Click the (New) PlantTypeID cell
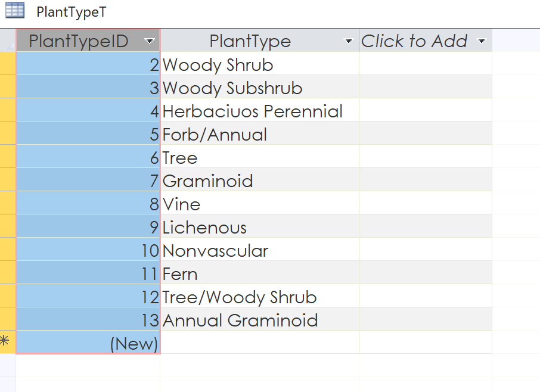The width and height of the screenshot is (540, 392). tap(88, 342)
